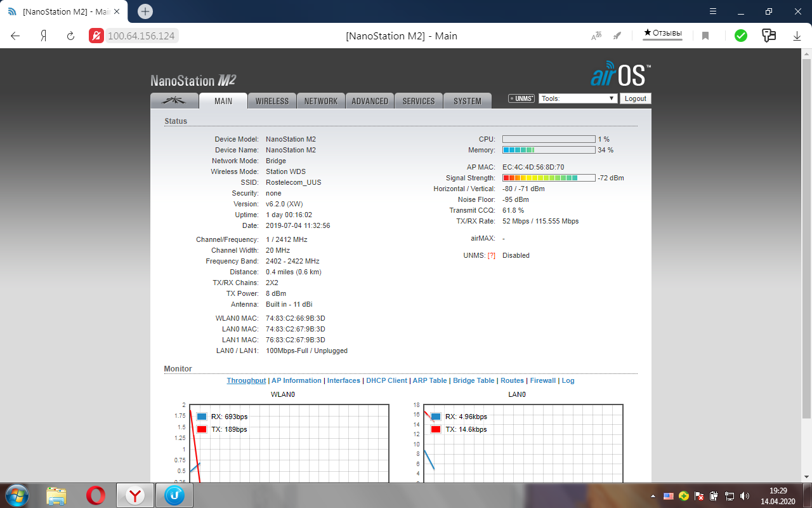Click the WLAN0 MAC value 74:83:C2:66:9B:3D
The height and width of the screenshot is (508, 812).
pyautogui.click(x=296, y=318)
